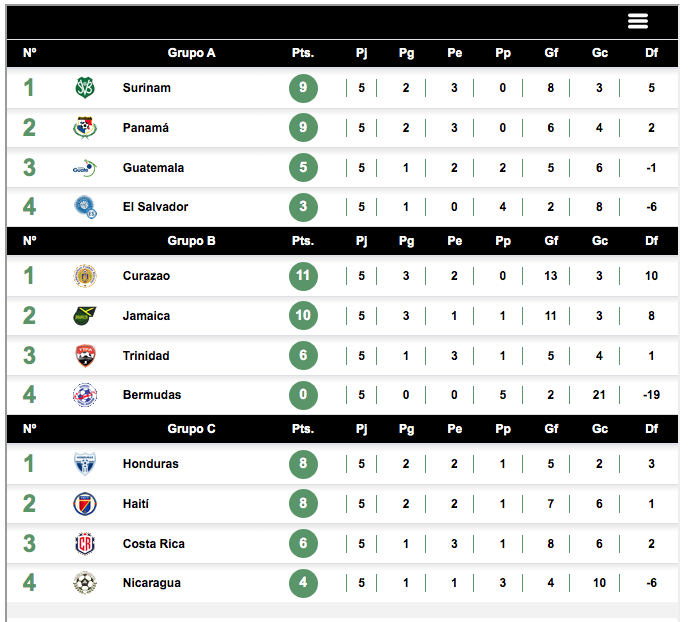Click the Panamá team crest

(85, 128)
